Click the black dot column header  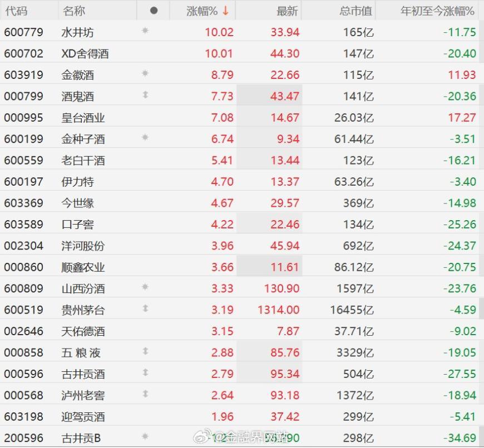[x=154, y=11]
